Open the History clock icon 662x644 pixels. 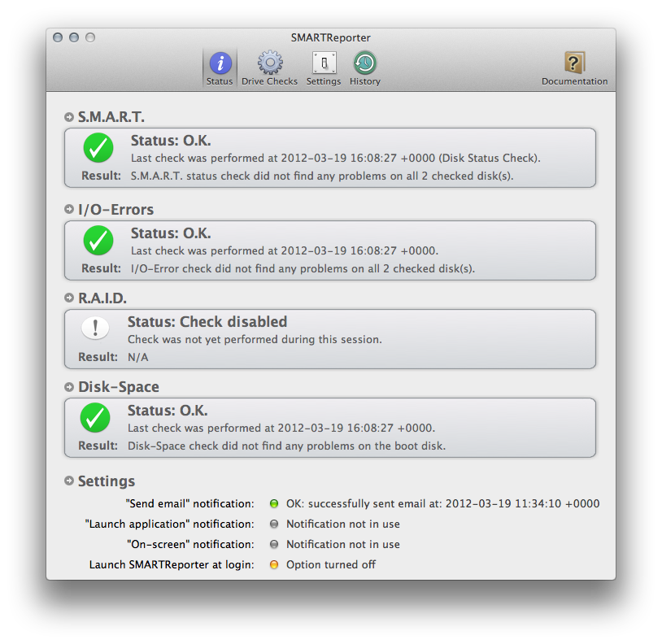(x=365, y=63)
